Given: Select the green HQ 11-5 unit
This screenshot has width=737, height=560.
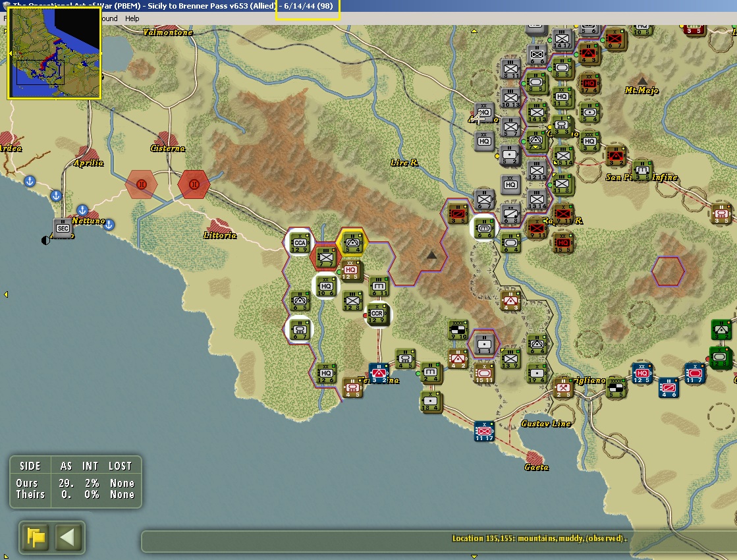Looking at the screenshot, I should (562, 98).
